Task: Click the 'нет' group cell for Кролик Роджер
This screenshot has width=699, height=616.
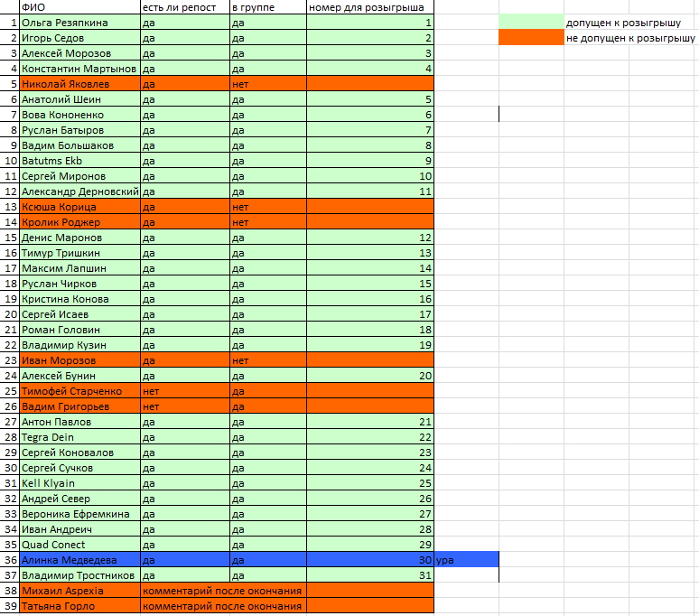Action: point(267,222)
